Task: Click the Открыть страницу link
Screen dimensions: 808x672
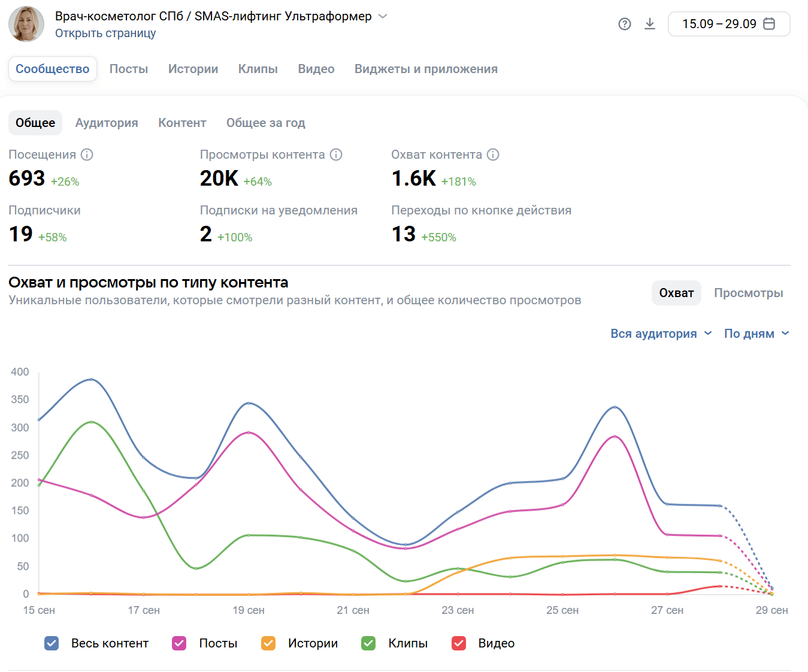Action: (105, 34)
